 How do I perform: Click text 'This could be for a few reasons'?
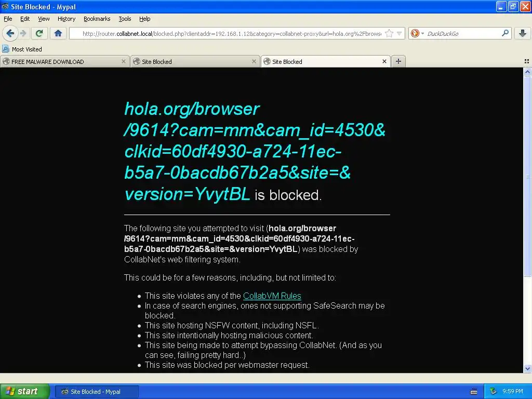tap(181, 277)
